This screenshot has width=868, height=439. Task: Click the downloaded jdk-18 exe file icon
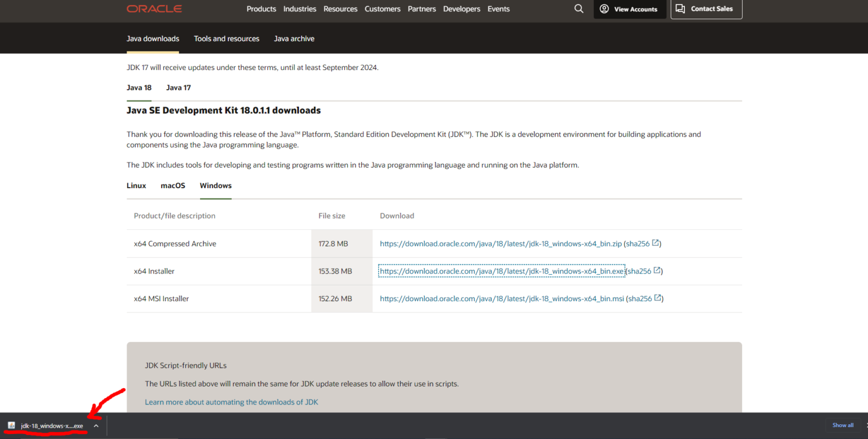[x=12, y=425]
